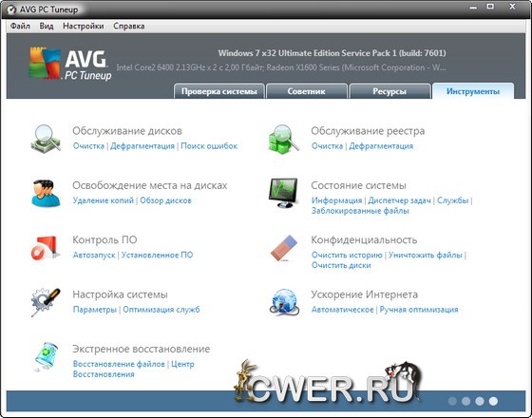The image size is (532, 418).
Task: Open disk Дефрагментация under Обслуживание дисков
Action: click(x=142, y=146)
